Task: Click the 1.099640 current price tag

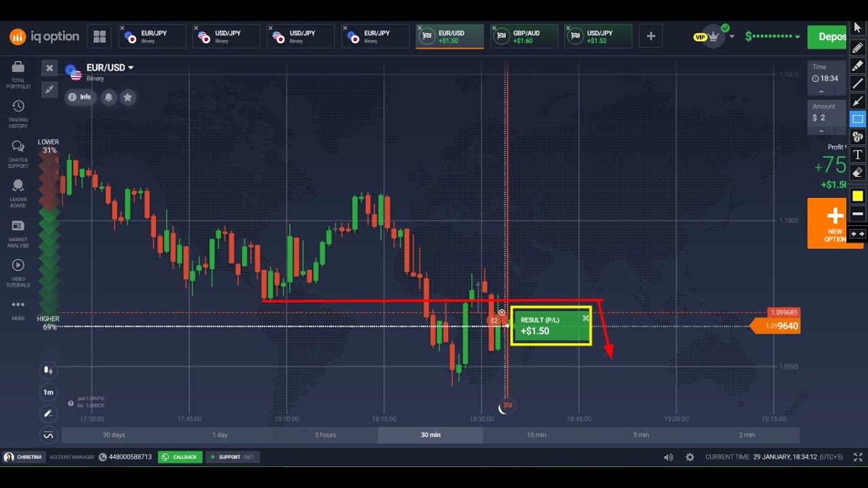Action: [x=774, y=326]
